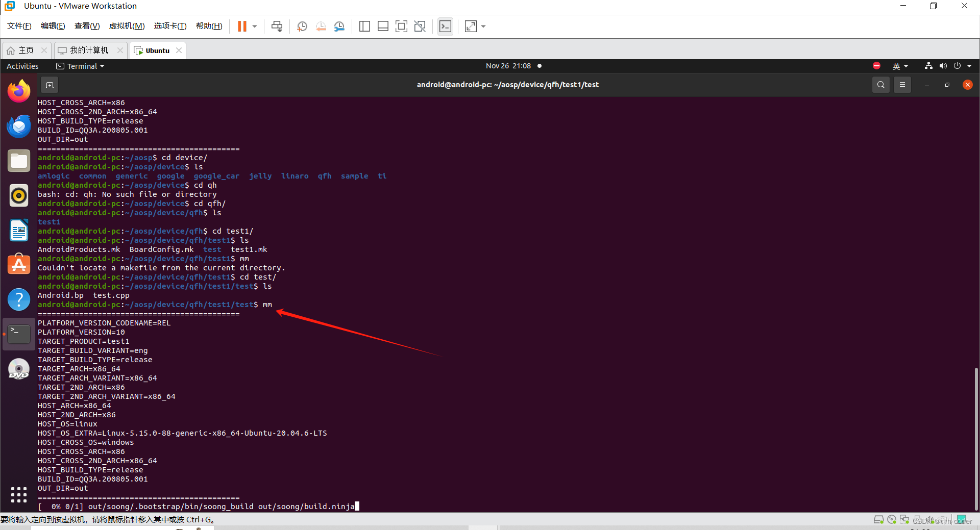Screen dimensions: 980x530
Task: Open the Terminal app menu dropdown
Action: tap(80, 66)
